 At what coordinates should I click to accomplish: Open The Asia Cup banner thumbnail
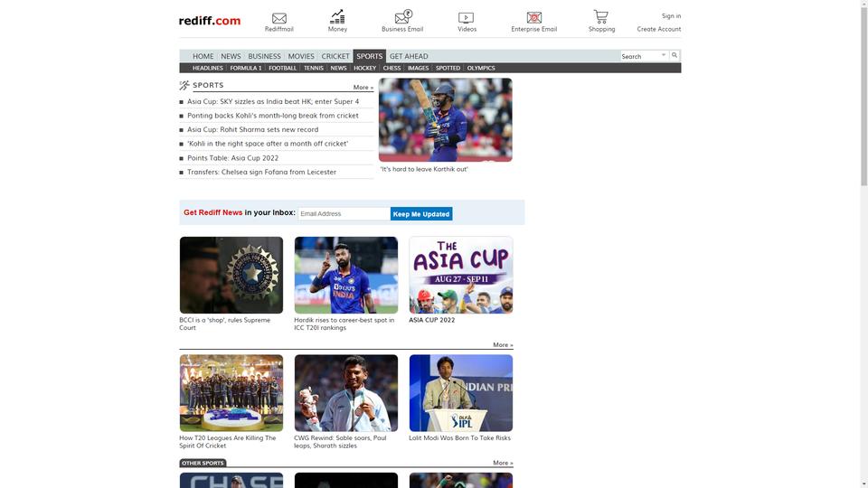coord(460,275)
